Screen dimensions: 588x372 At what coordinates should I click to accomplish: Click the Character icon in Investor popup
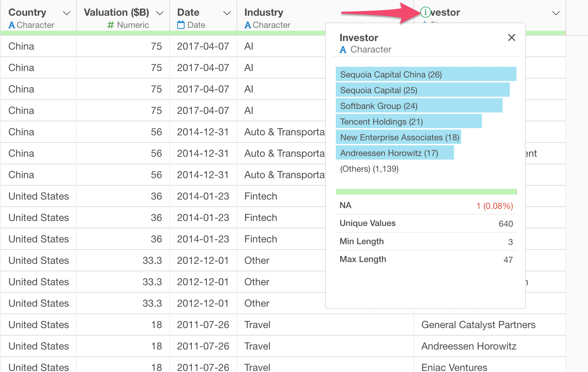(x=343, y=50)
